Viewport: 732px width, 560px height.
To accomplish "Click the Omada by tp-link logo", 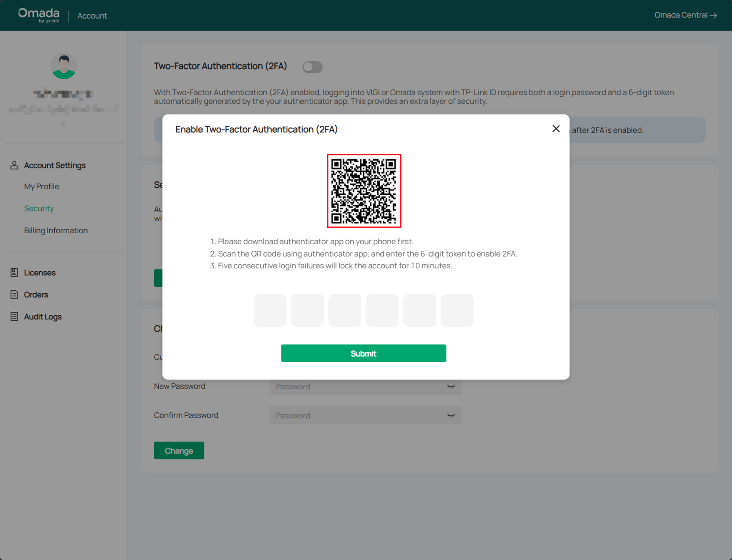I will pos(39,15).
